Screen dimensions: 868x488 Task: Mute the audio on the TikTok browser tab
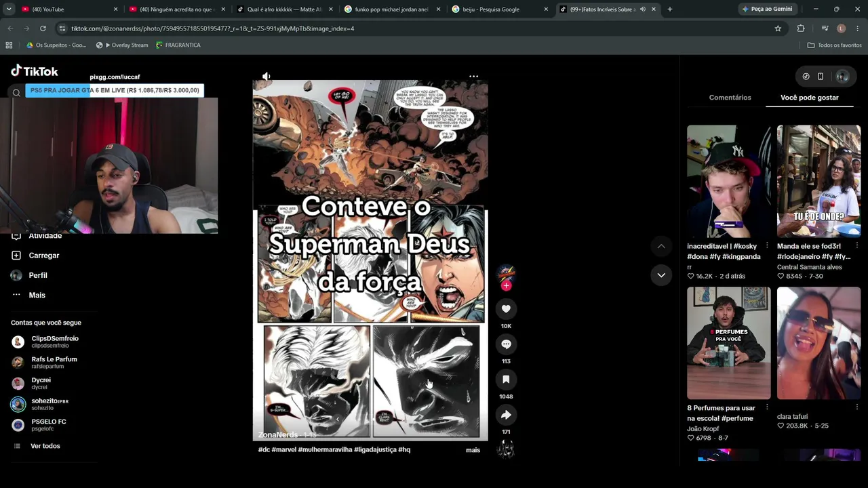pyautogui.click(x=642, y=9)
